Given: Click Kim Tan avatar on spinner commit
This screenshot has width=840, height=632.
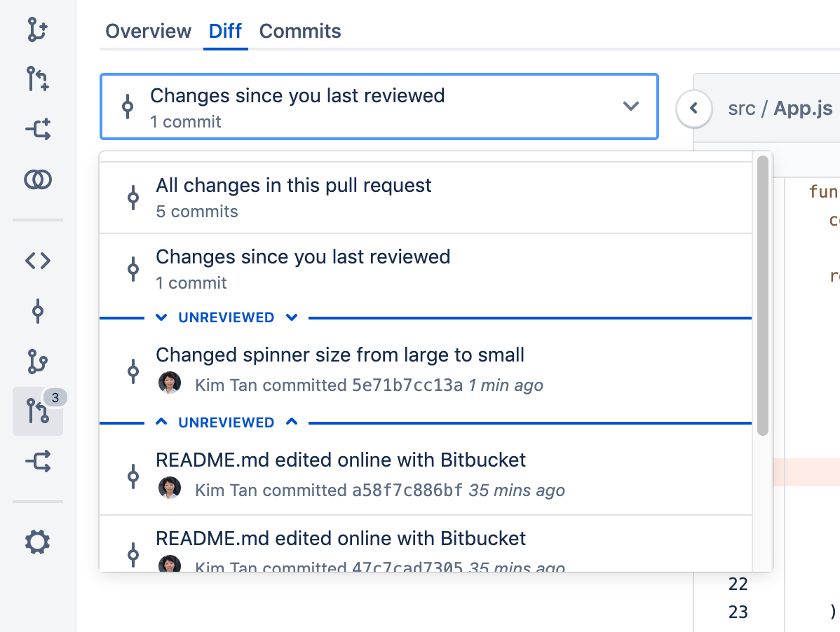Looking at the screenshot, I should click(x=169, y=383).
